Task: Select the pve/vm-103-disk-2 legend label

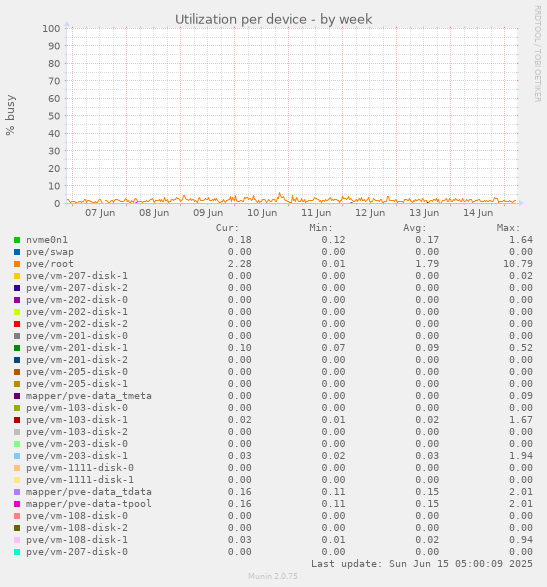Action: point(77,432)
